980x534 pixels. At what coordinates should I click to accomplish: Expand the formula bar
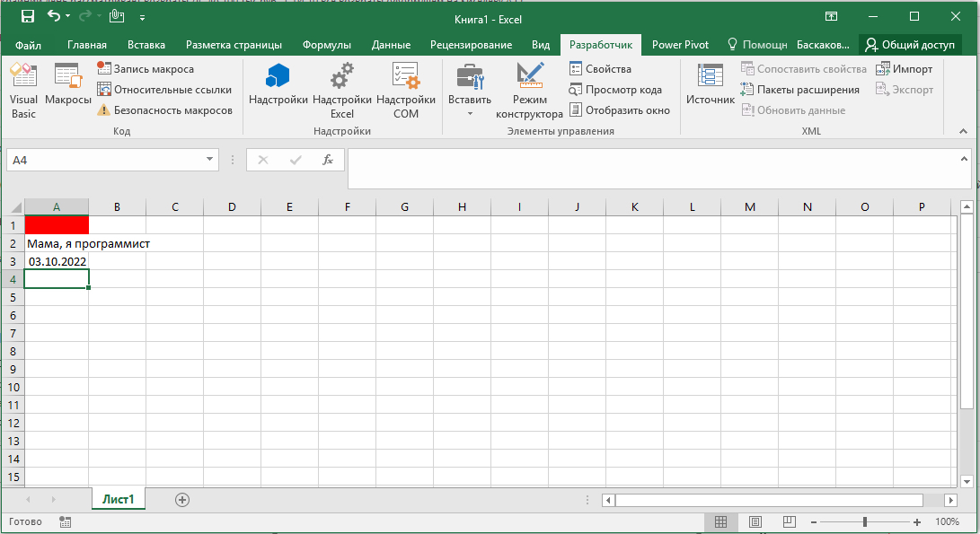point(965,160)
